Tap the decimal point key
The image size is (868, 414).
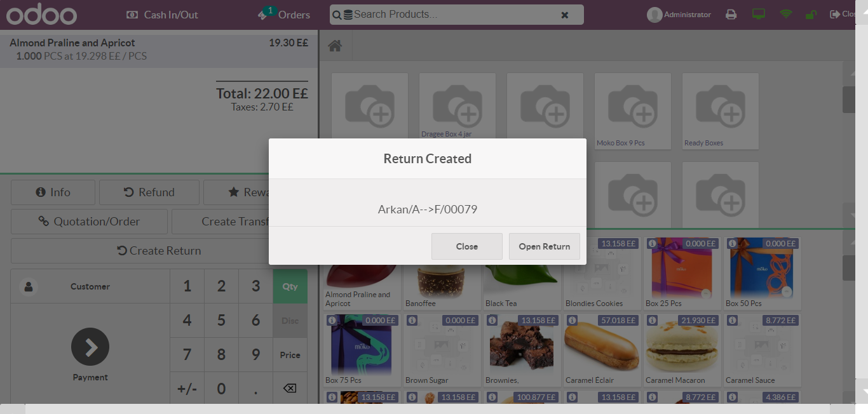pos(256,388)
